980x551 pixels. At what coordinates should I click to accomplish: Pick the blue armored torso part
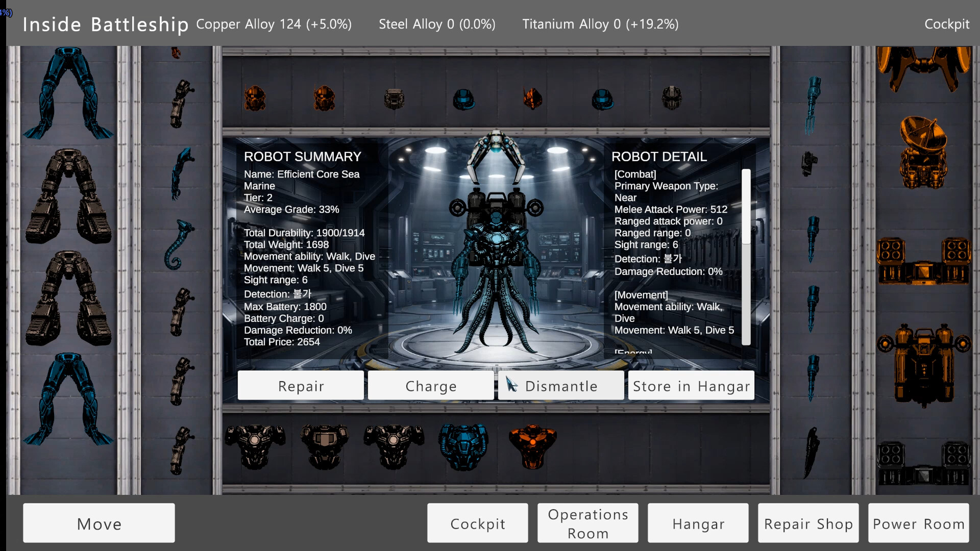463,446
